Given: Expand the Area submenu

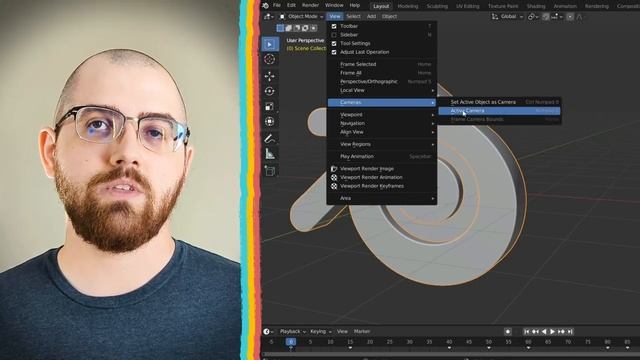Looking at the screenshot, I should 382,198.
